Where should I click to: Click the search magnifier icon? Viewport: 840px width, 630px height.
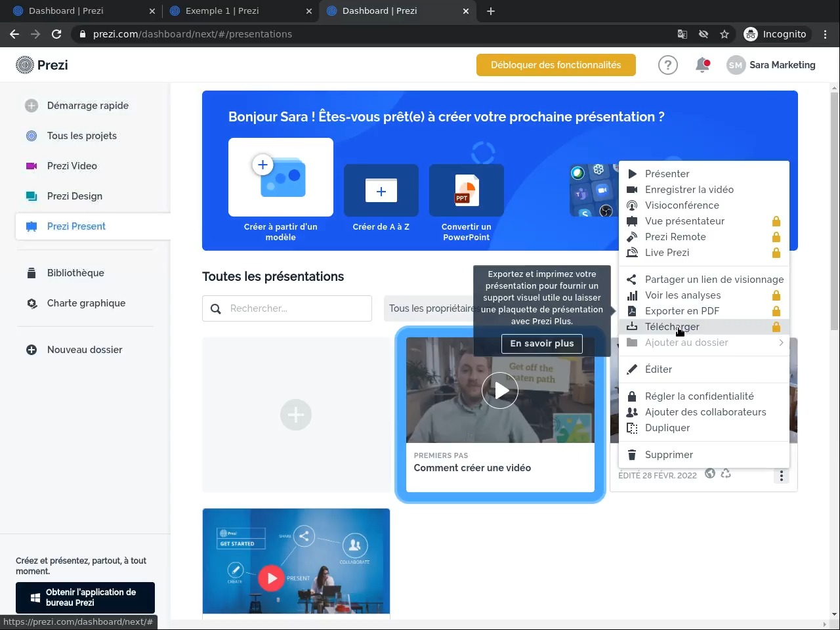tap(216, 308)
